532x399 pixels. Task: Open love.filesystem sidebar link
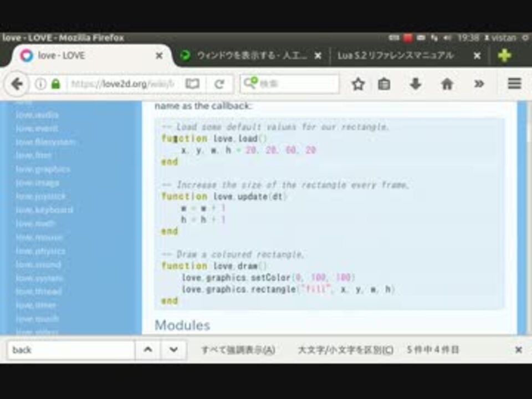46,142
